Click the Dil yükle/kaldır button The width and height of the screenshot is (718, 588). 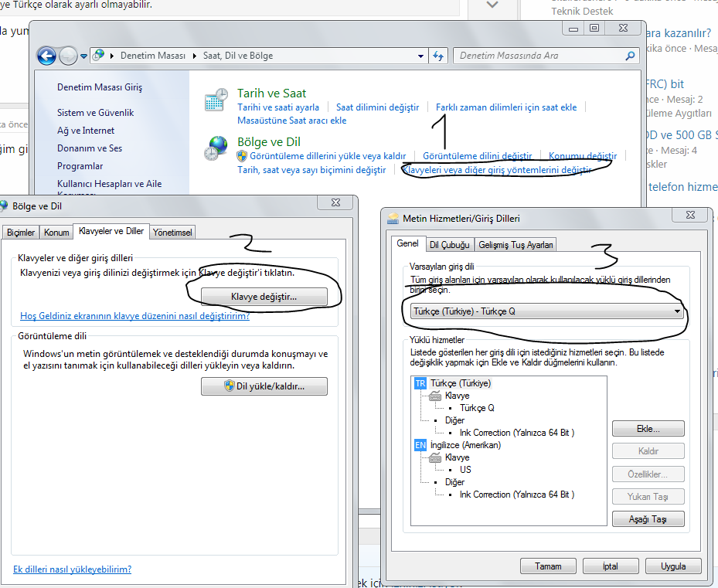pyautogui.click(x=264, y=386)
